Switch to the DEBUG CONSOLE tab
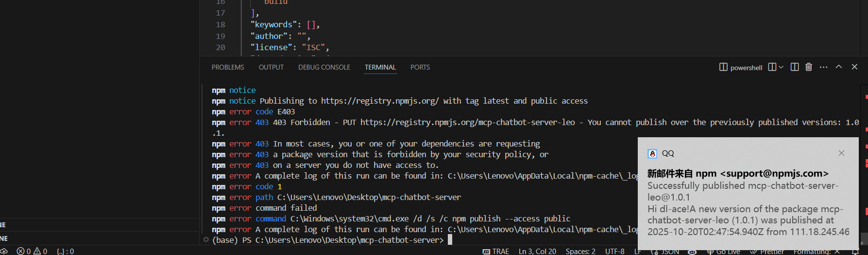The image size is (868, 255). tap(324, 67)
